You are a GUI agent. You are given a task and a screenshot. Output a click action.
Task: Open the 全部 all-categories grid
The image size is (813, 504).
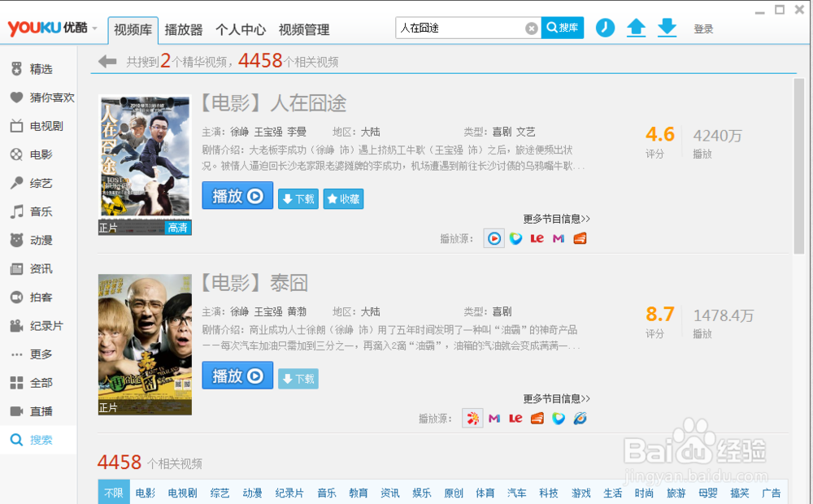(x=33, y=383)
